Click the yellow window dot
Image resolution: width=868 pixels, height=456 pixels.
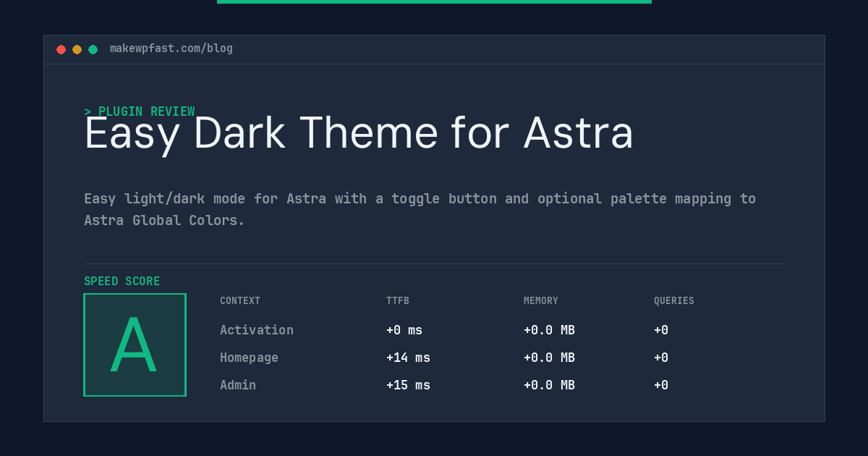[x=77, y=49]
